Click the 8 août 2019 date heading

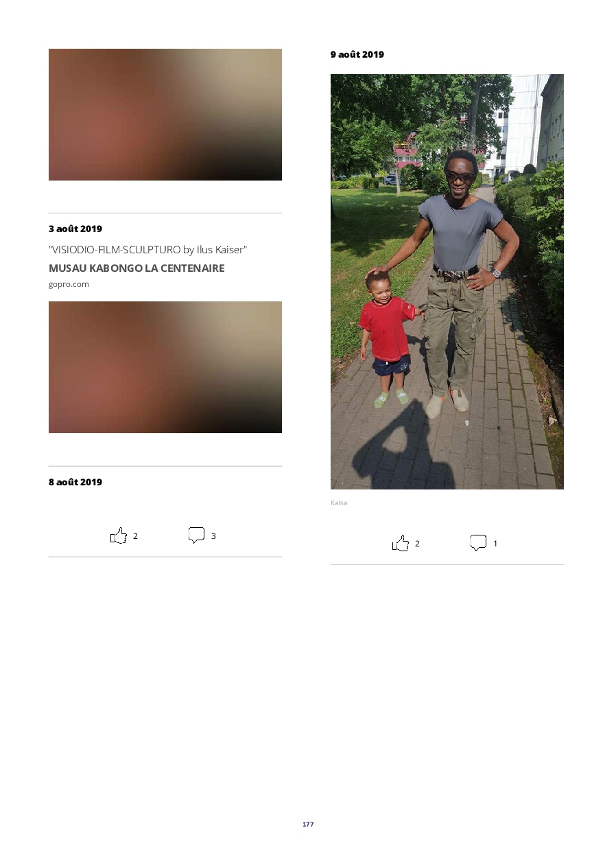(75, 482)
